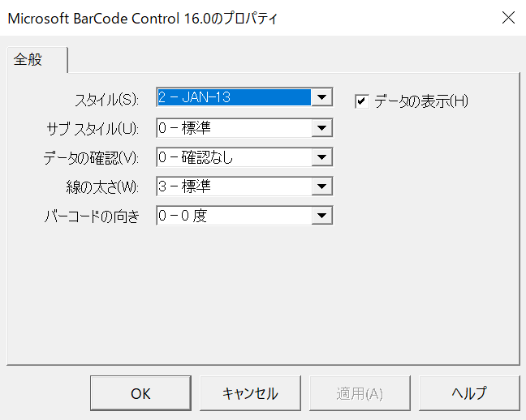Click the dialog title bar text
526x420 pixels.
tap(143, 18)
